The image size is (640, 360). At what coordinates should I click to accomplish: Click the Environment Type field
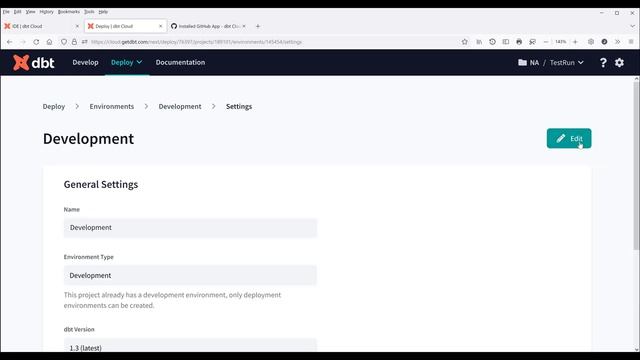[190, 276]
